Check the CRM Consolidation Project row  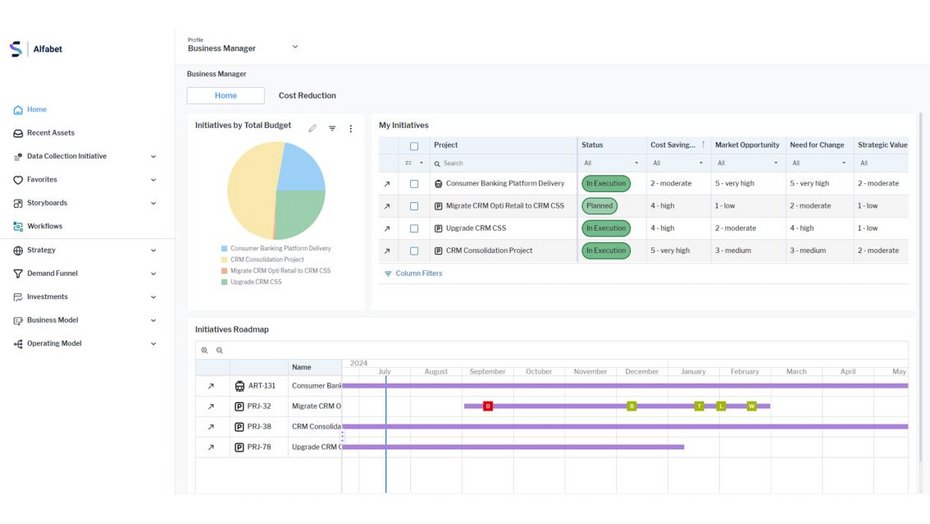(414, 251)
